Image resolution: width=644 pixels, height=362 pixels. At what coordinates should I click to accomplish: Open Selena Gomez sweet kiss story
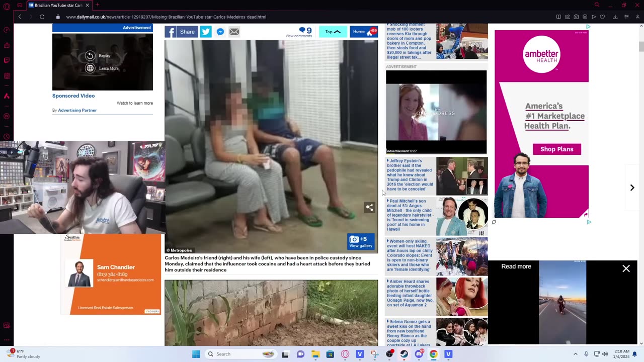(x=410, y=332)
